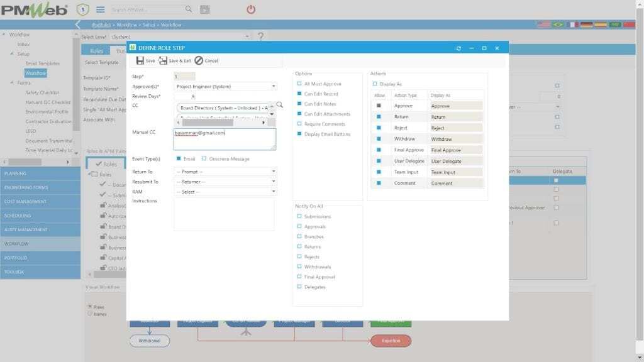Toggle Display Email Buttons checkbox
644x362 pixels.
coord(299,134)
